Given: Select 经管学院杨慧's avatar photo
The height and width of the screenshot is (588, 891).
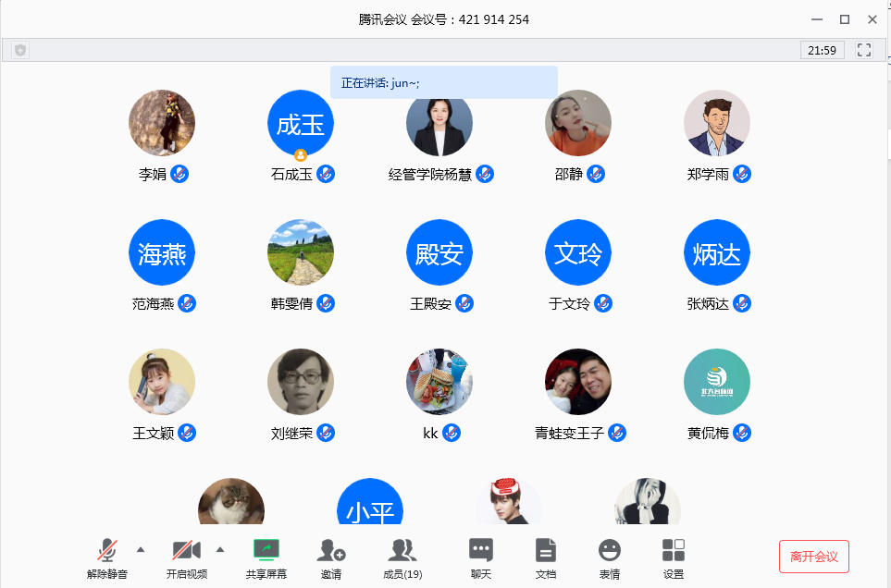Looking at the screenshot, I should point(439,123).
